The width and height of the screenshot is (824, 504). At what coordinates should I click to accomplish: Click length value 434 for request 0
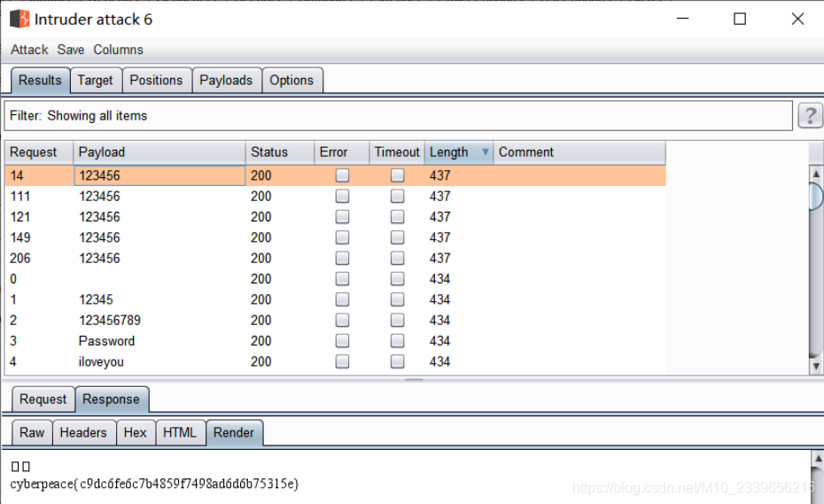tap(439, 279)
